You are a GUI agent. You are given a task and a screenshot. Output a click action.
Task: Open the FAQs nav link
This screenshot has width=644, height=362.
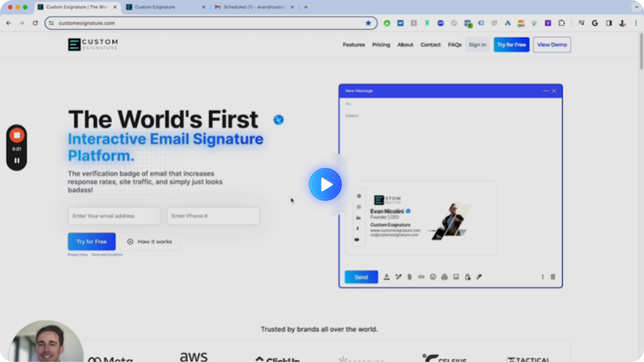click(x=455, y=45)
